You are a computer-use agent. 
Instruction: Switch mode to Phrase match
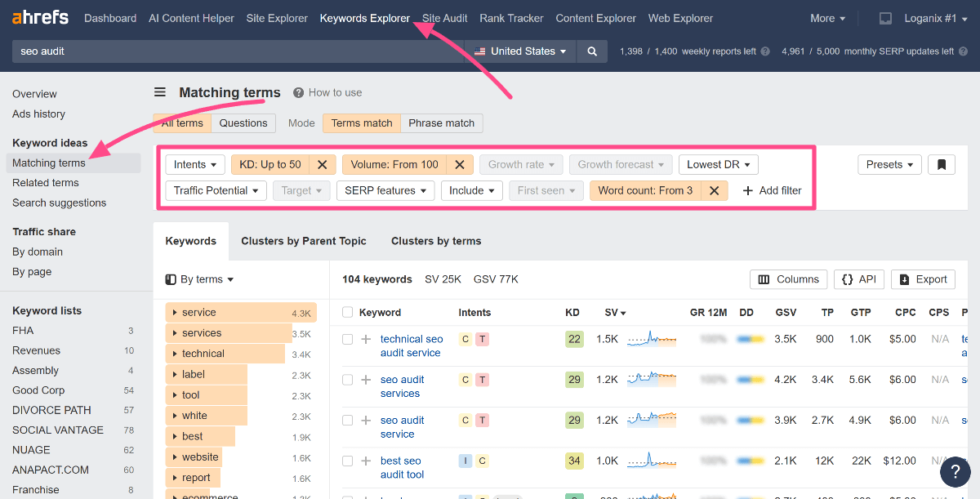coord(441,123)
